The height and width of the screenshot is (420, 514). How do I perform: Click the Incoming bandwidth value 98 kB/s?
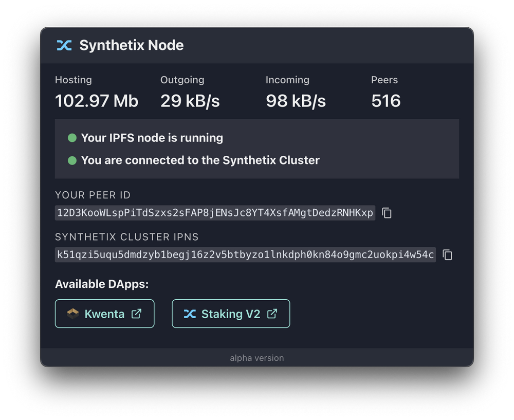(296, 101)
